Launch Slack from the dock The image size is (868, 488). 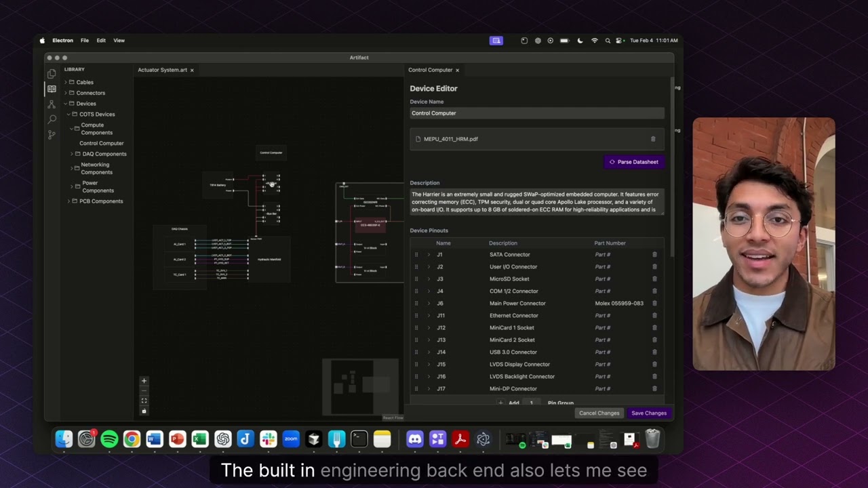269,439
